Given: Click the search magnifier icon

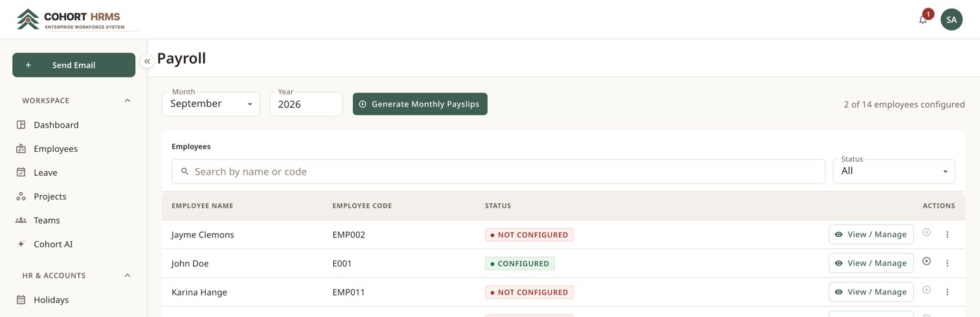Looking at the screenshot, I should pyautogui.click(x=185, y=171).
